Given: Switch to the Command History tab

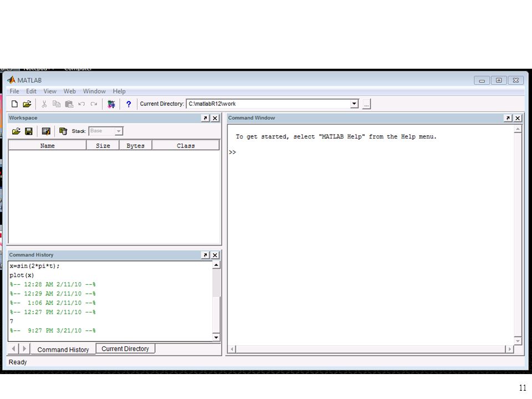Looking at the screenshot, I should click(x=63, y=350).
